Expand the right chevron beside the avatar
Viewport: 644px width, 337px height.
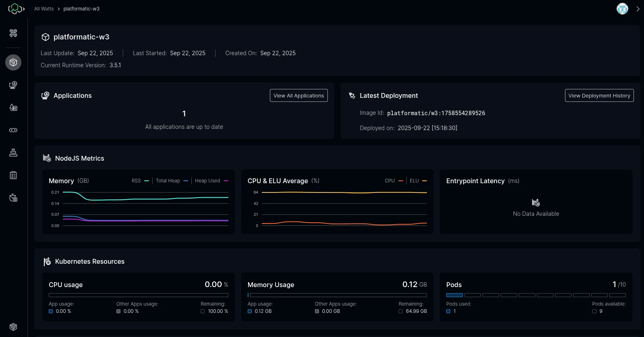pos(638,9)
